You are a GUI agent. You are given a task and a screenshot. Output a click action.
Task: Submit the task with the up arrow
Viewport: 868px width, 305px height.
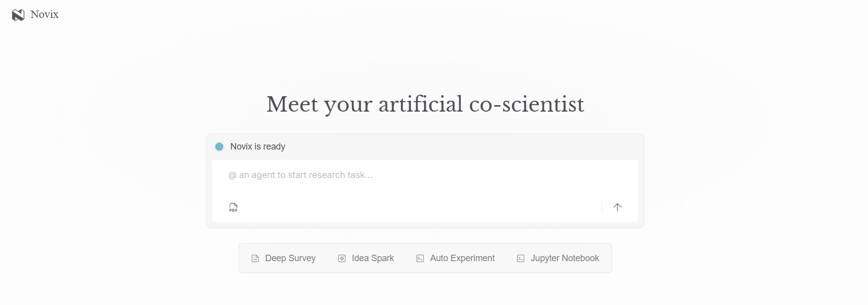[x=618, y=207]
